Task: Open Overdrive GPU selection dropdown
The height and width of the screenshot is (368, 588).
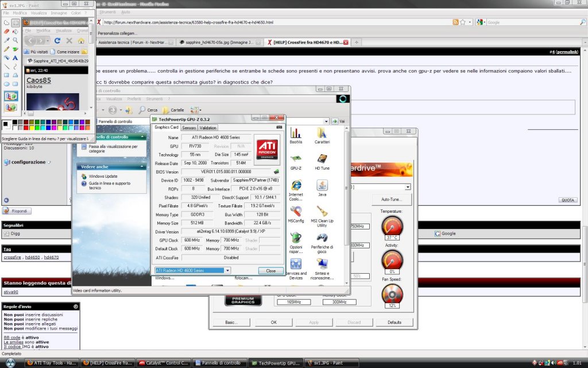Action: pyautogui.click(x=407, y=187)
